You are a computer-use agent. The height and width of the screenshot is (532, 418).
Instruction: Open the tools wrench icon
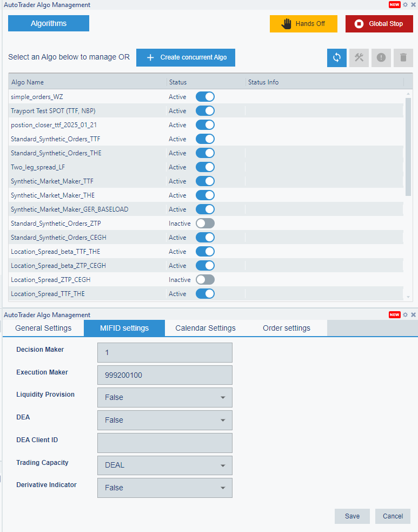pos(359,57)
